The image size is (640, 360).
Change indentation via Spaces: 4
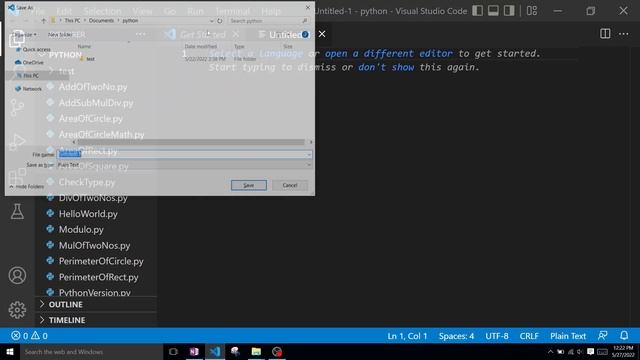coord(456,336)
